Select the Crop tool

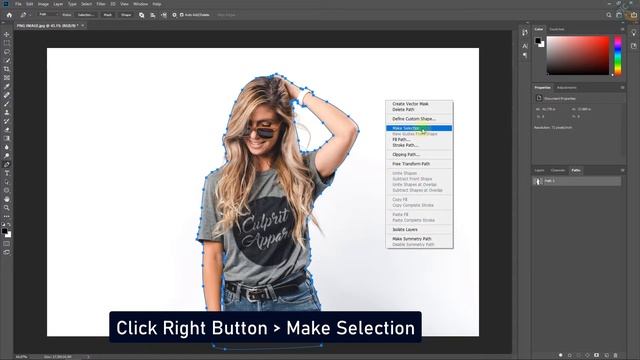point(7,69)
